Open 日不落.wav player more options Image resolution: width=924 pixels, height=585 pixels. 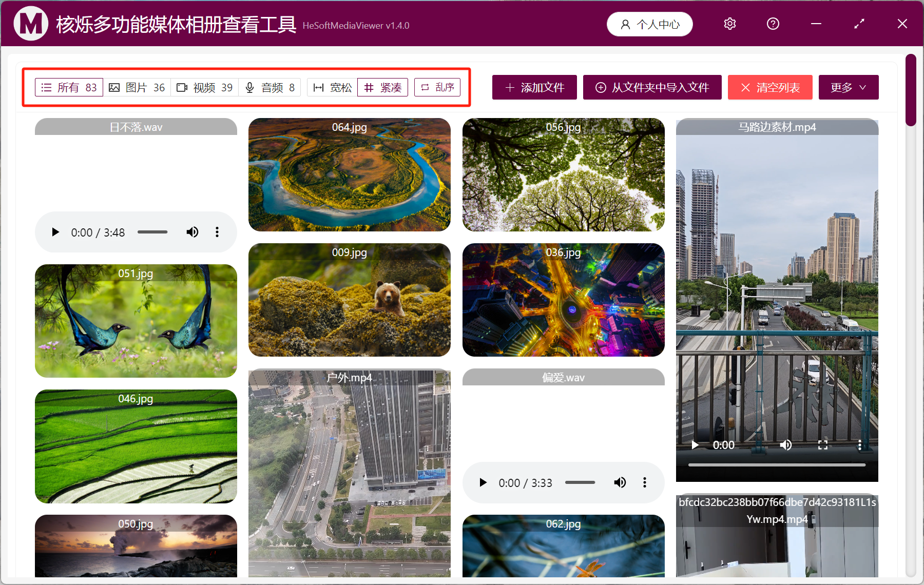(x=217, y=232)
